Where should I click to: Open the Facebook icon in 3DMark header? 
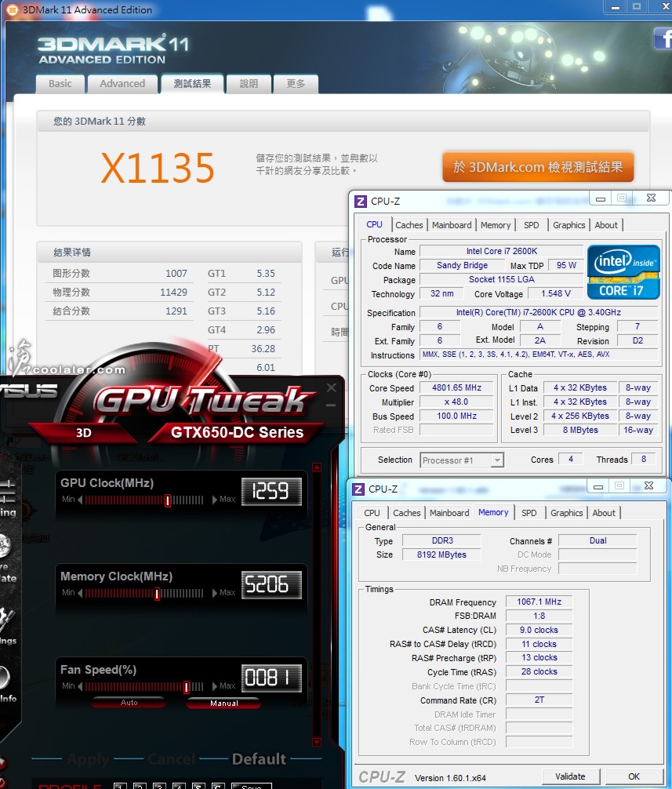click(x=663, y=38)
